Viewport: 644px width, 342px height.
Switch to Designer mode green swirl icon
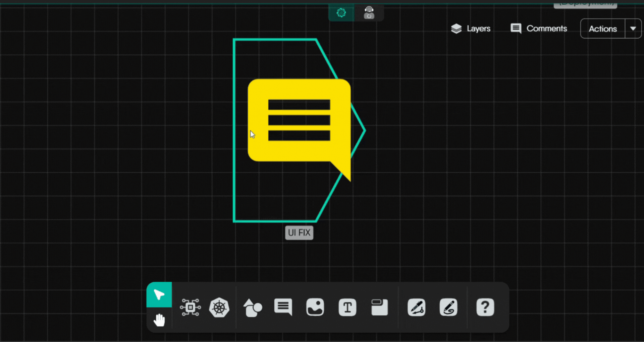pyautogui.click(x=341, y=13)
